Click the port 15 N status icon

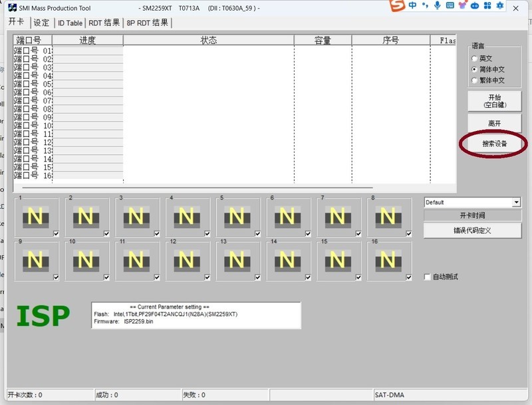click(338, 261)
